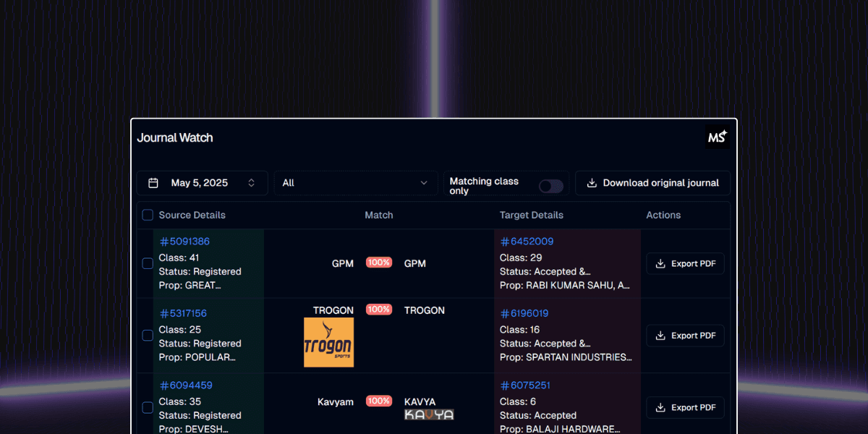The height and width of the screenshot is (434, 868).
Task: Export PDF for the TROGON match row
Action: (x=685, y=335)
